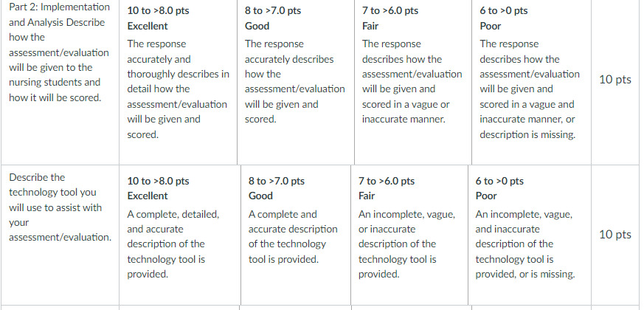Choose Poor rating 'provided, or is missing'
644x310 pixels.
[530, 235]
